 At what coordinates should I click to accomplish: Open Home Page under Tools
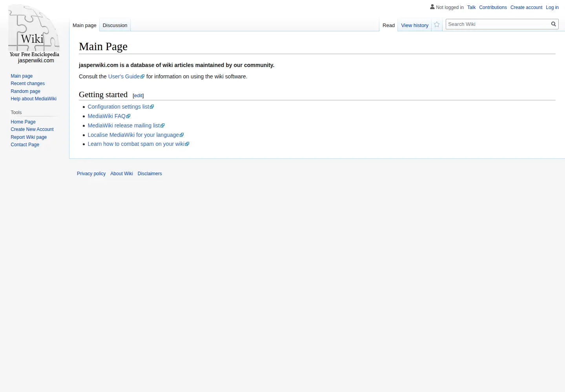[x=23, y=122]
